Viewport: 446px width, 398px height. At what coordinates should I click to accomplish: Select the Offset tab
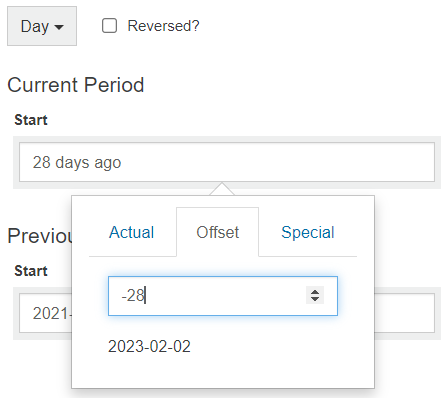tap(218, 232)
